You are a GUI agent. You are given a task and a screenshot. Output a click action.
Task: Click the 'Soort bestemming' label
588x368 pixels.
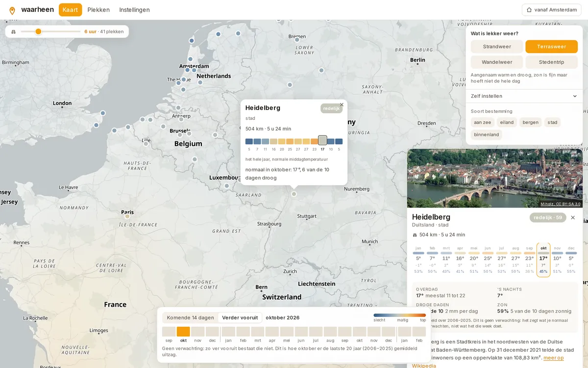coord(491,111)
